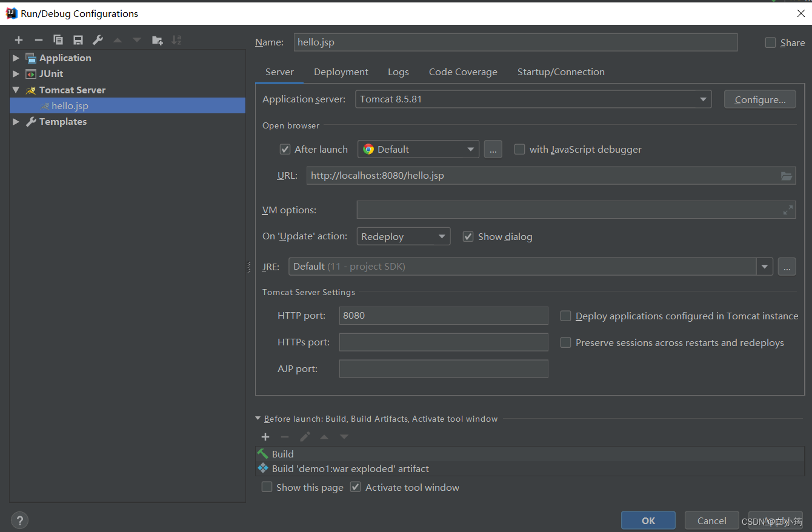Enable with JavaScript debugger checkbox
812x532 pixels.
pyautogui.click(x=519, y=149)
